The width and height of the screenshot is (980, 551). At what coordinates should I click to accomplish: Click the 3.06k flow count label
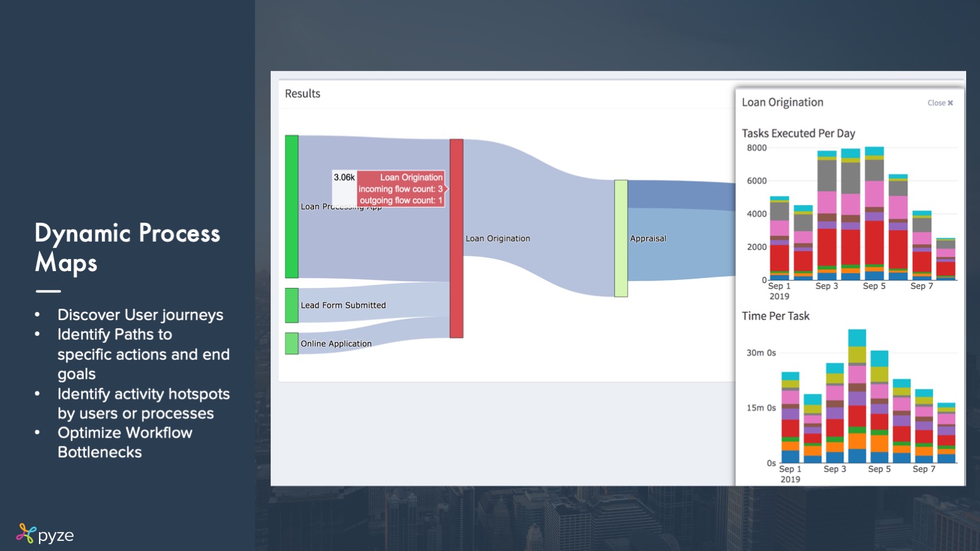pos(343,177)
